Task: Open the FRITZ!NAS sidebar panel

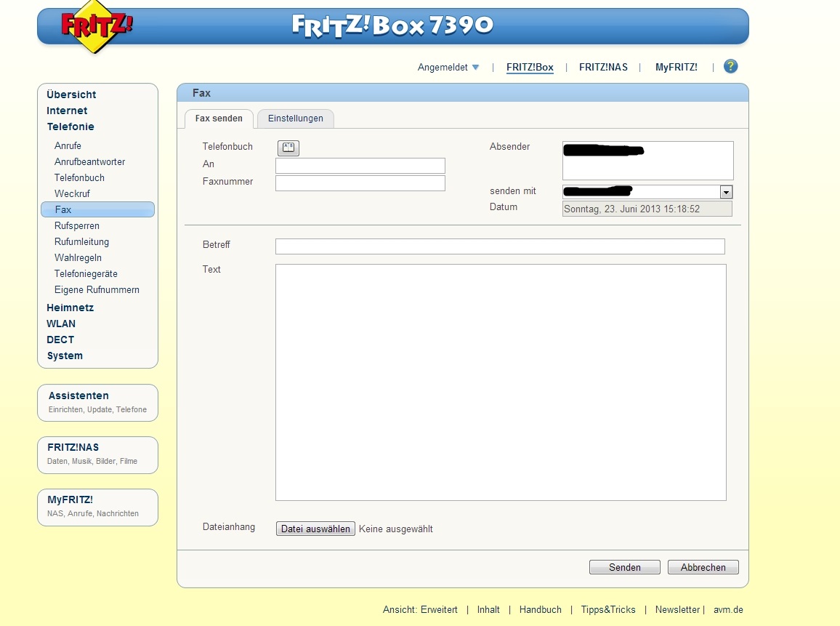Action: (x=97, y=455)
